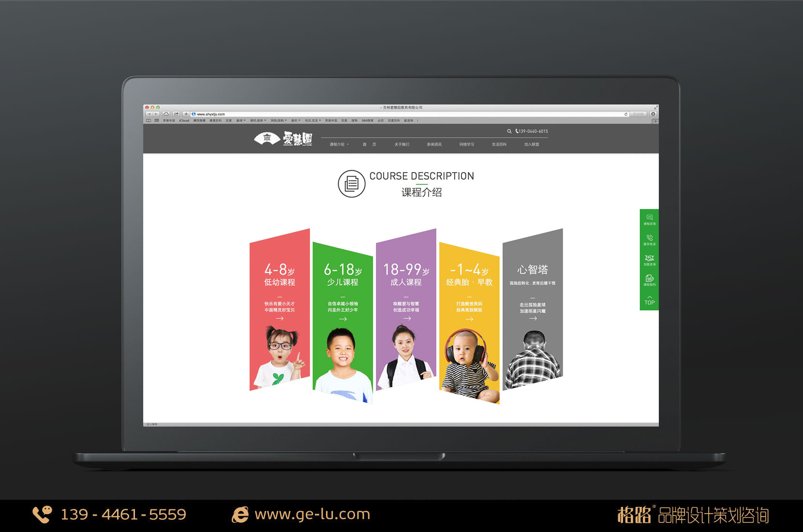The height and width of the screenshot is (532, 803).
Task: Expand the 便民服务 bookmarks dropdown
Action: (258, 120)
